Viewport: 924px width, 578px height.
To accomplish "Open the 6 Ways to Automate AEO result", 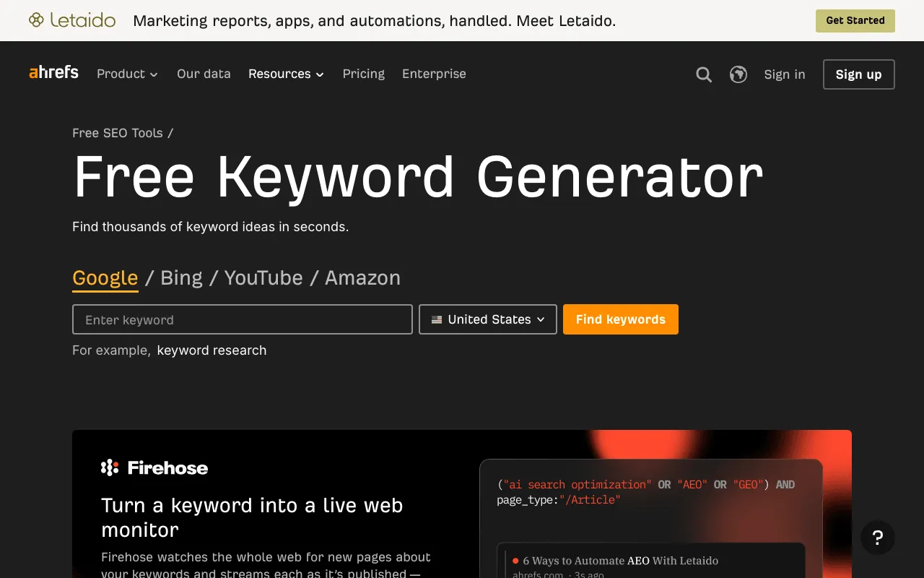I will (620, 561).
